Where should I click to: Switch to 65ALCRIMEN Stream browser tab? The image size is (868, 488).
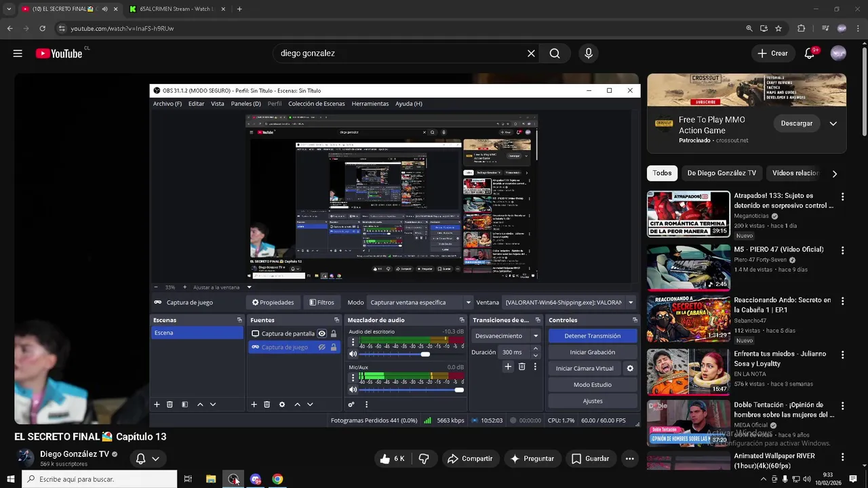click(176, 9)
